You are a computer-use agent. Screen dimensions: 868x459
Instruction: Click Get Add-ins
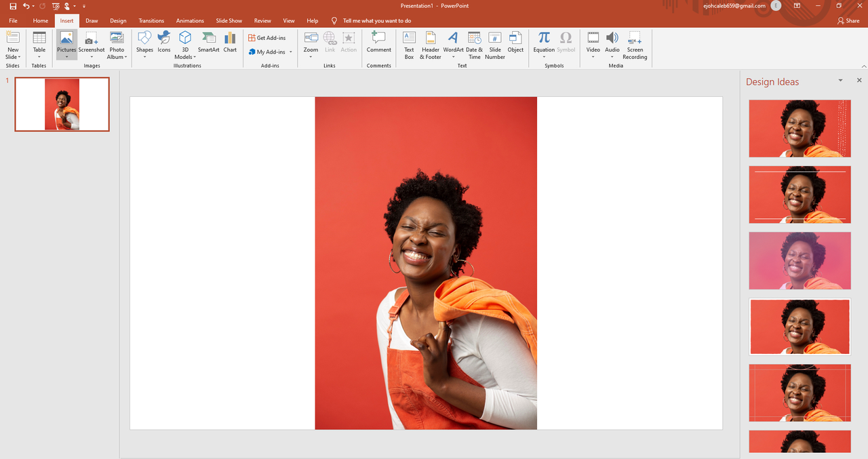[x=267, y=38]
